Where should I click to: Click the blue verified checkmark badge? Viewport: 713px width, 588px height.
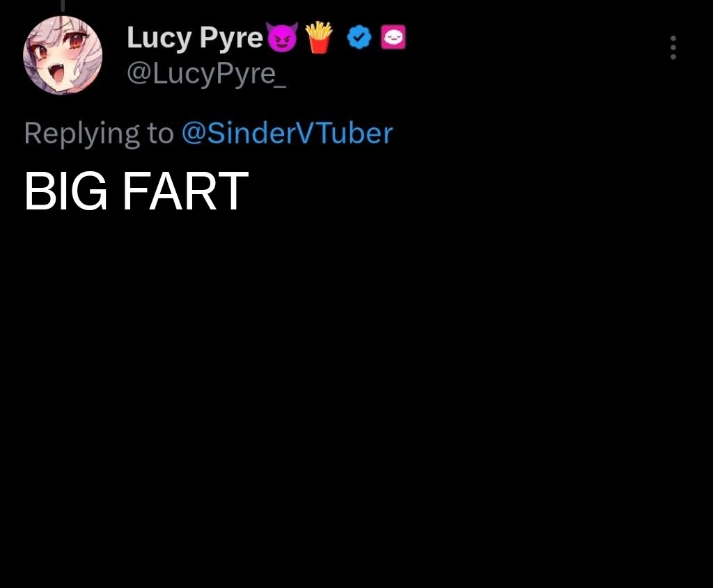359,38
